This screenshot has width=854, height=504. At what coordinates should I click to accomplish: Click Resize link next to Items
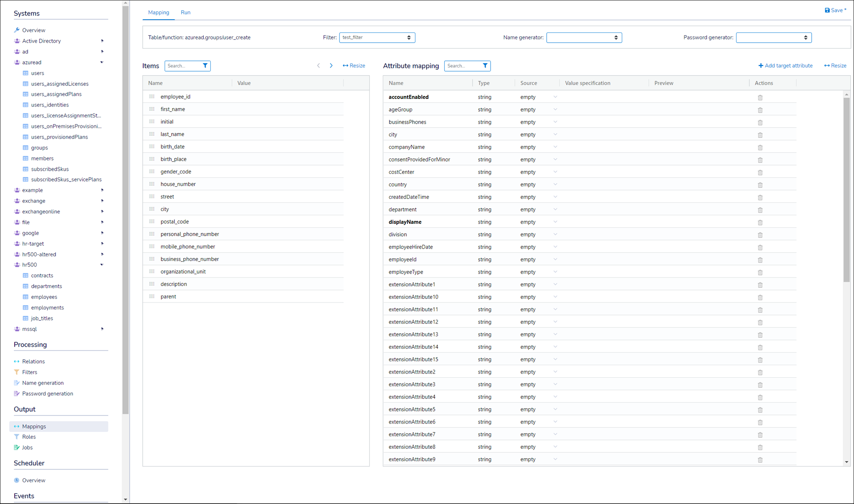pos(354,66)
